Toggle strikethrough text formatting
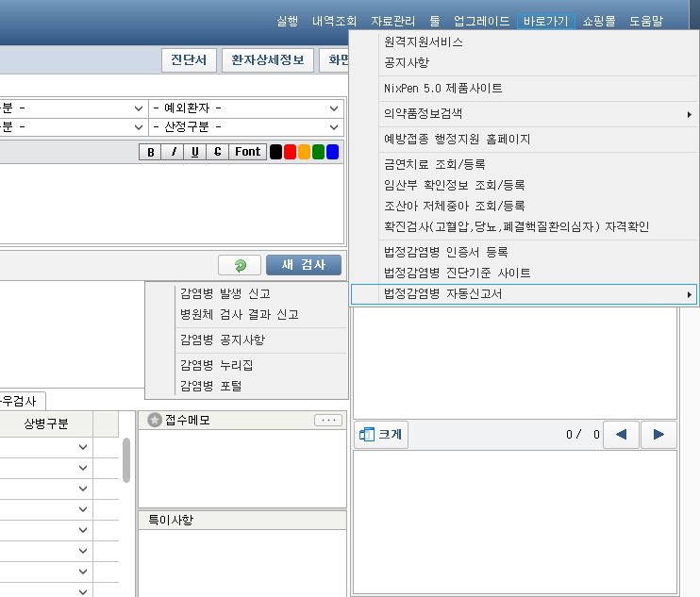Viewport: 700px width, 597px height. [x=218, y=152]
